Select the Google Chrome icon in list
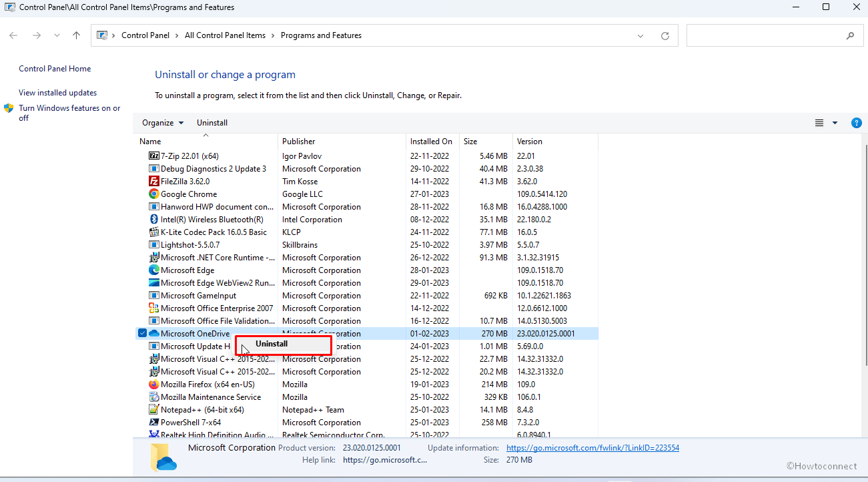 click(x=154, y=194)
